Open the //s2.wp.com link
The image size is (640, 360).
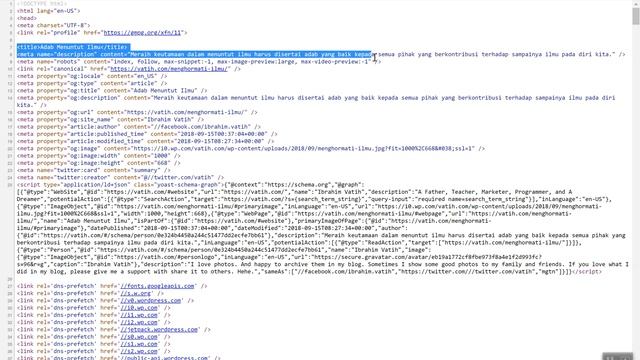(139, 351)
